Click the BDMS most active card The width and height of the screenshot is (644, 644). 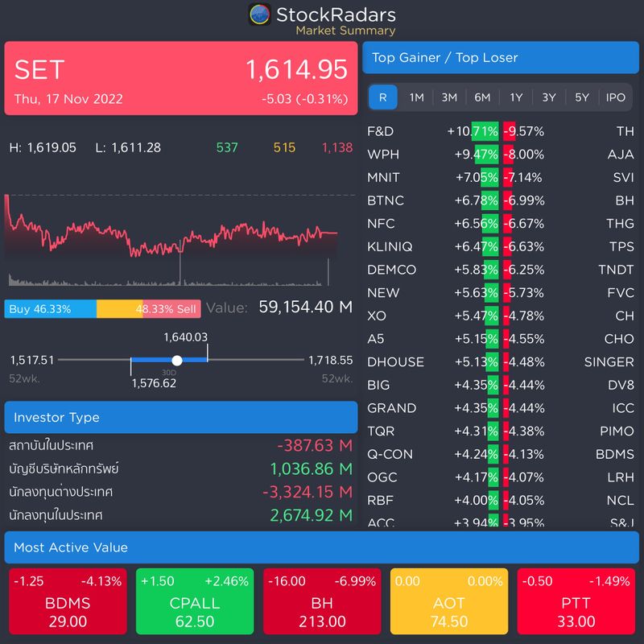coord(64,601)
